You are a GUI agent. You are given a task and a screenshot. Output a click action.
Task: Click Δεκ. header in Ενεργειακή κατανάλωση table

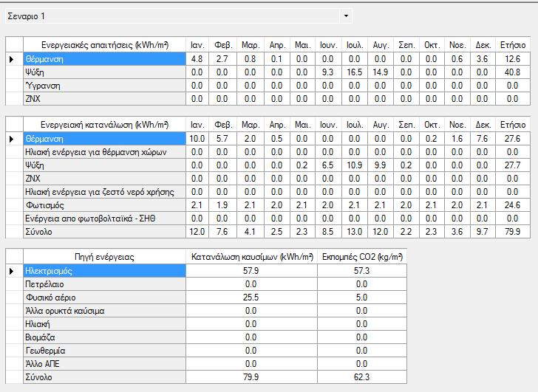(483, 125)
